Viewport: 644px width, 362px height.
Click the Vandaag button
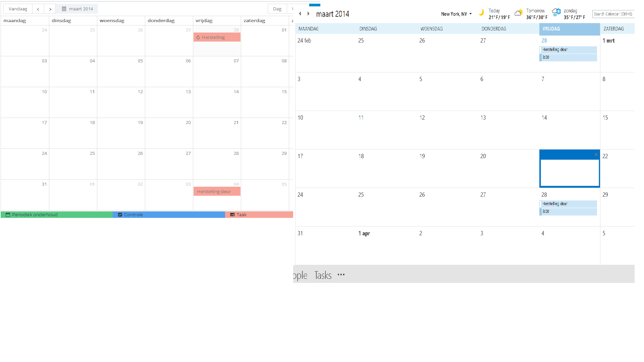click(x=18, y=9)
